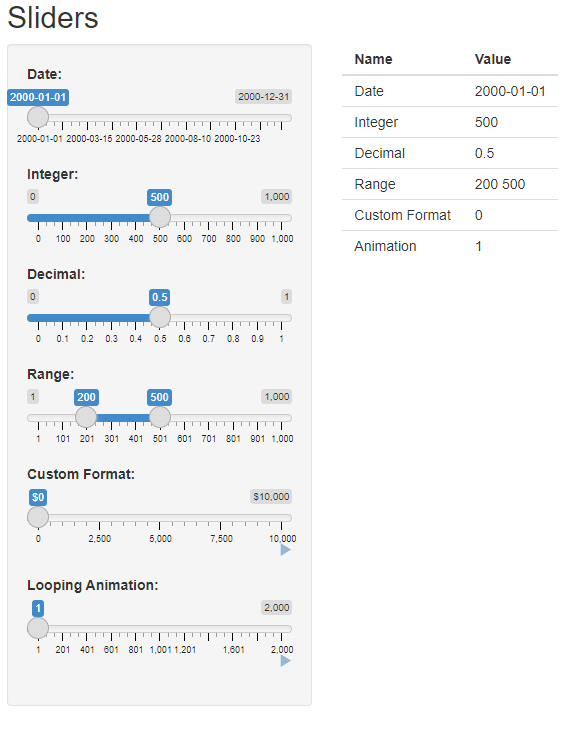This screenshot has height=742, width=575.
Task: Start the Looping Animation play button
Action: [285, 661]
